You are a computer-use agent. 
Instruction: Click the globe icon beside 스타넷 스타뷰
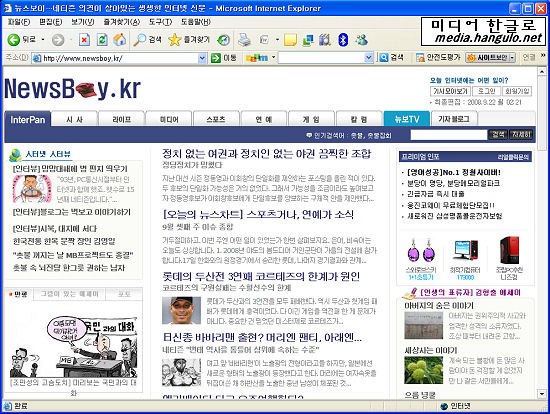15,155
